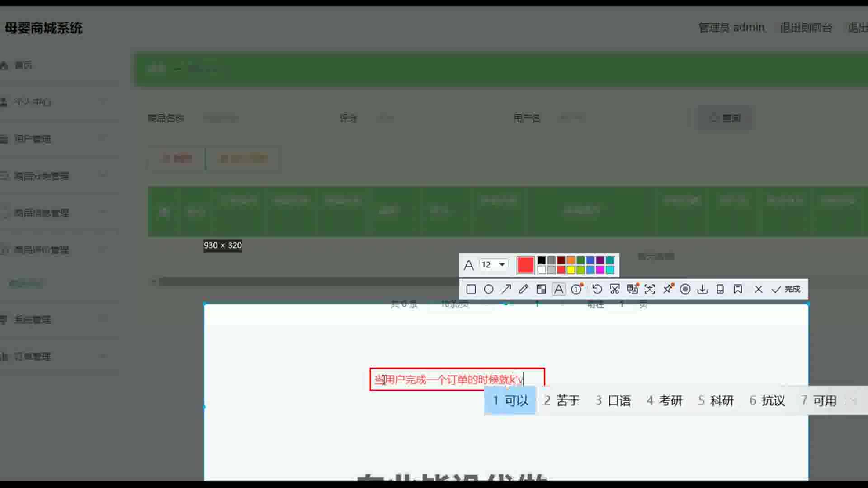Choose IME candidate 4 考研
Viewport: 868px width, 488px height.
pyautogui.click(x=665, y=400)
